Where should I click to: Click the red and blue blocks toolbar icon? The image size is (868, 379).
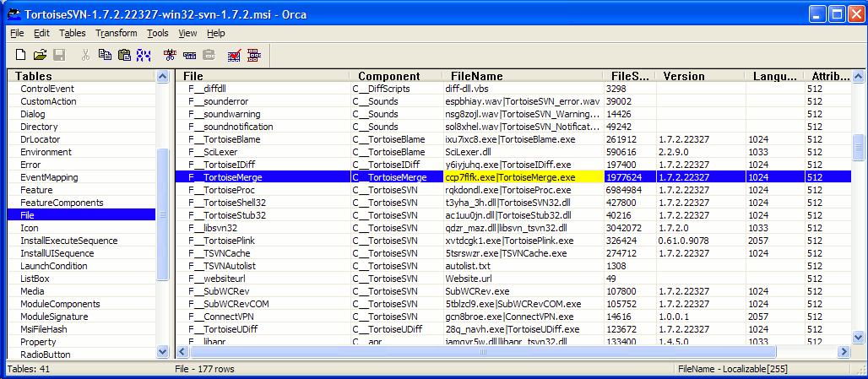254,55
